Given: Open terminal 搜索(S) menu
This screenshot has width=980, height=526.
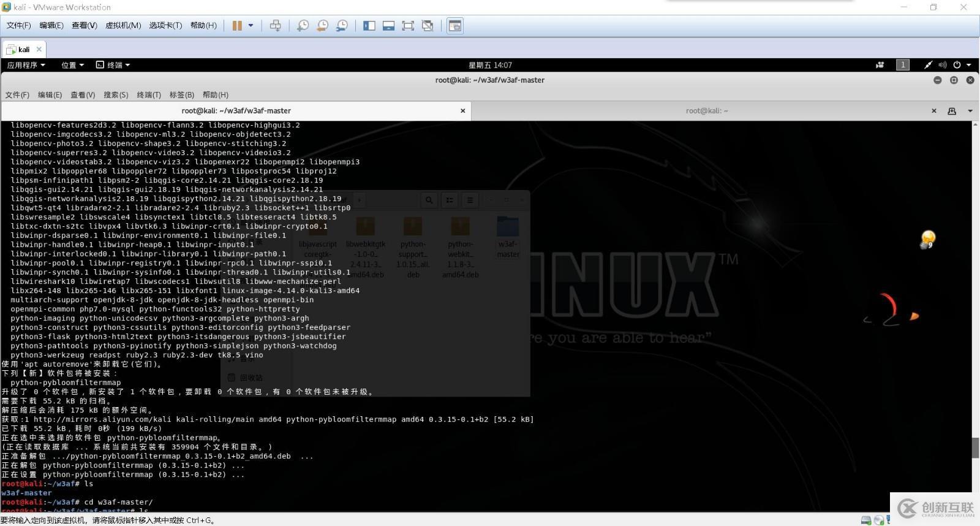Looking at the screenshot, I should point(116,95).
